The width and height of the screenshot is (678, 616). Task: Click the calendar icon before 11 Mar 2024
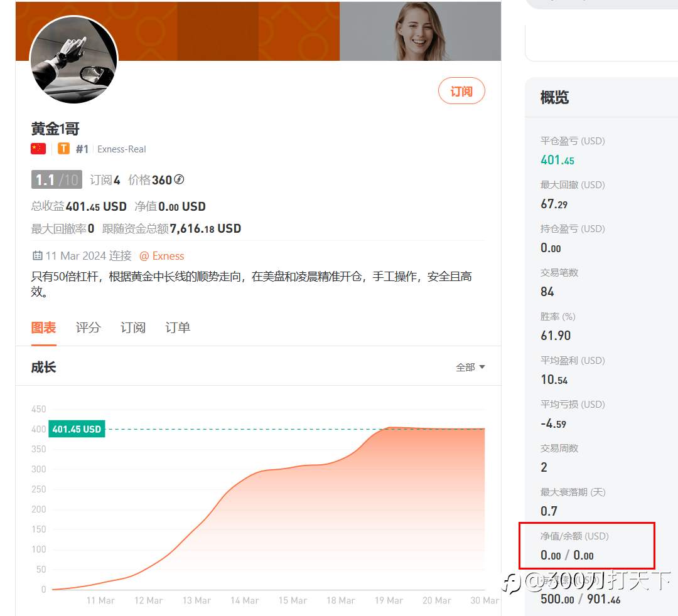tap(38, 255)
